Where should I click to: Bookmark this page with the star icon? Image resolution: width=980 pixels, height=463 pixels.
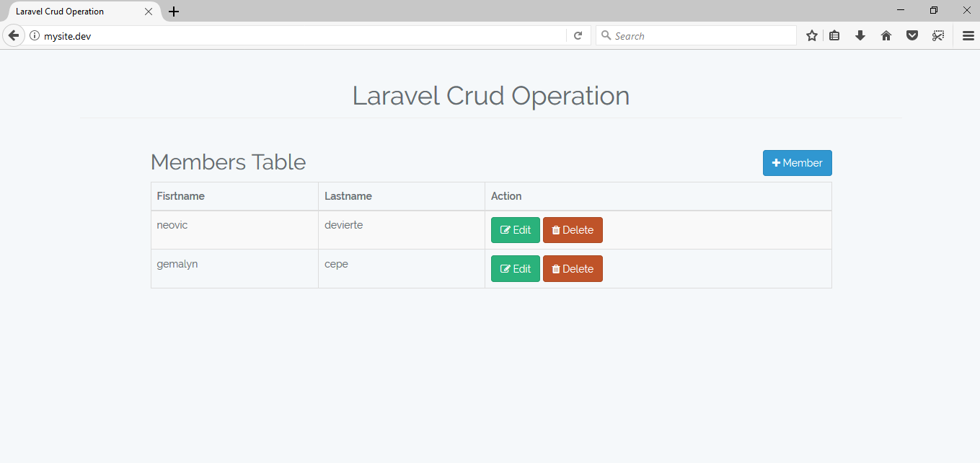pyautogui.click(x=812, y=35)
